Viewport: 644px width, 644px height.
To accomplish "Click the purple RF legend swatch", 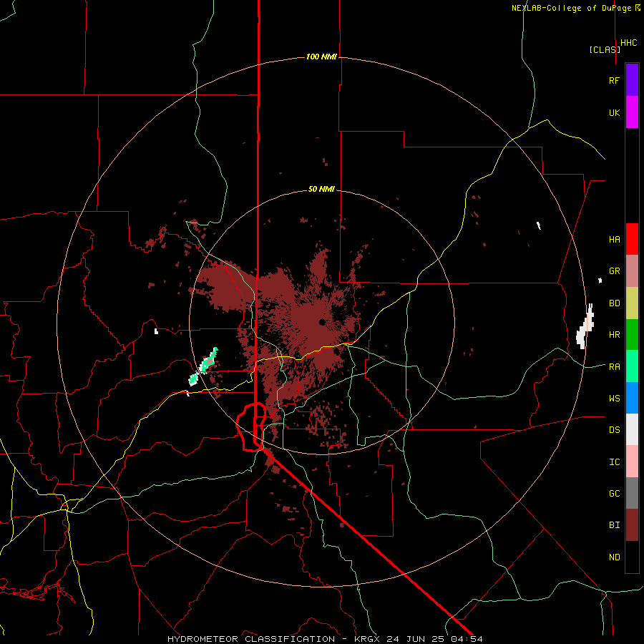I will pyautogui.click(x=632, y=80).
